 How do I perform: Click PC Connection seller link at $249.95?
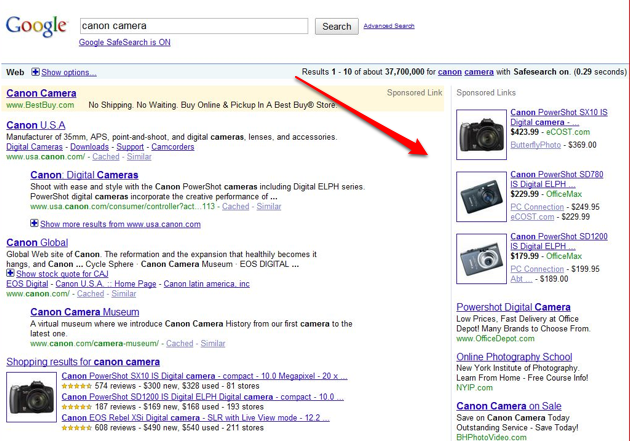pyautogui.click(x=537, y=207)
